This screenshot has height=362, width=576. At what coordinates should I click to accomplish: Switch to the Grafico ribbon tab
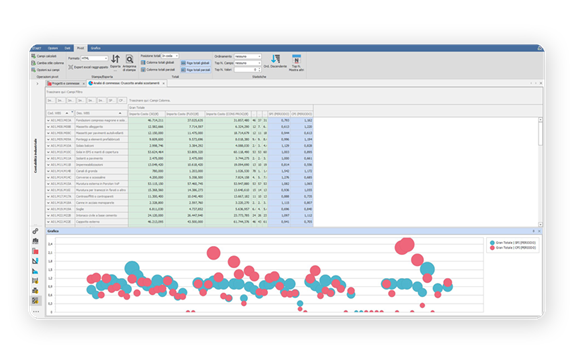[96, 48]
